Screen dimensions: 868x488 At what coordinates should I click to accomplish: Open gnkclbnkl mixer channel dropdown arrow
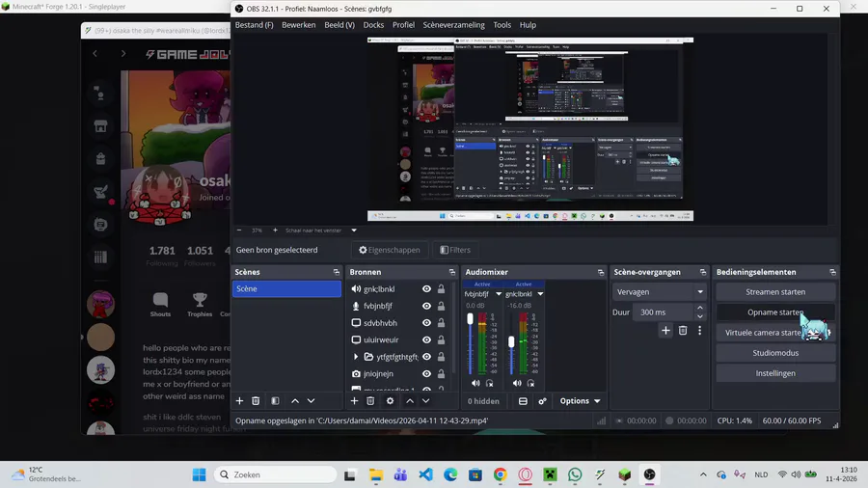point(540,294)
